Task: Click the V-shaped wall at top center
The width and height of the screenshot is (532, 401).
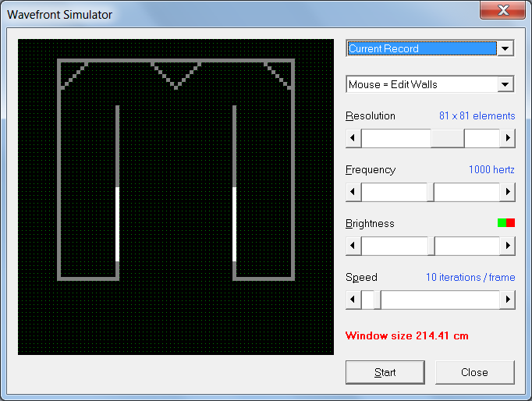Action: pyautogui.click(x=176, y=76)
